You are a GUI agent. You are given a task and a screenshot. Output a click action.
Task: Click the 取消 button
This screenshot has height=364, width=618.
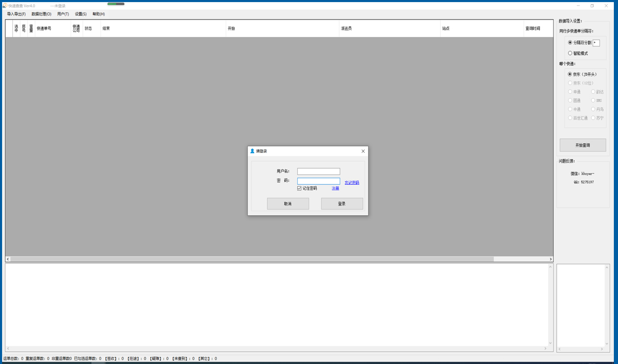(x=288, y=204)
